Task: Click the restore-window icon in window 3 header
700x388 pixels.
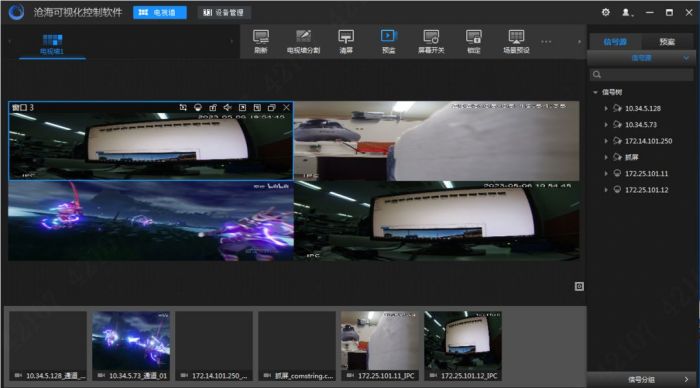Action: [271, 108]
